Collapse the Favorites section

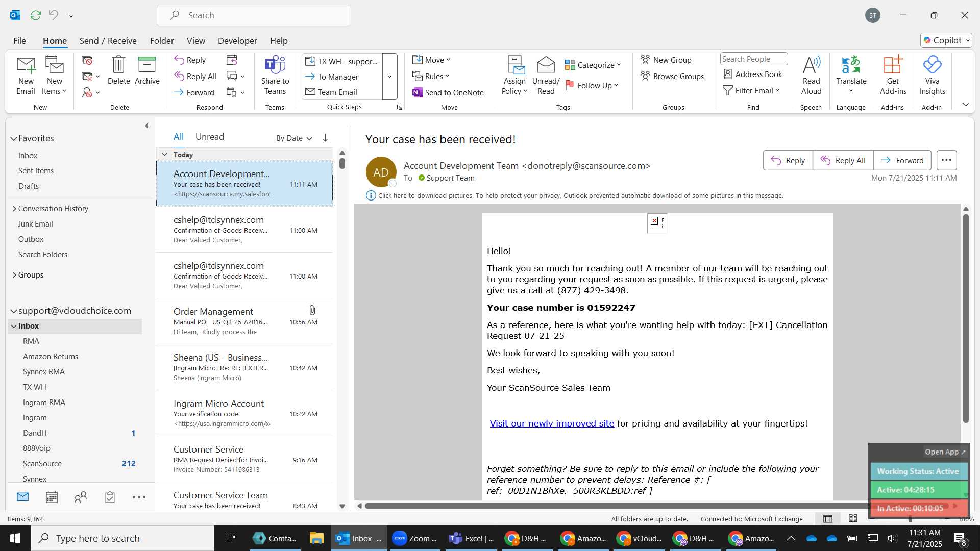click(14, 138)
